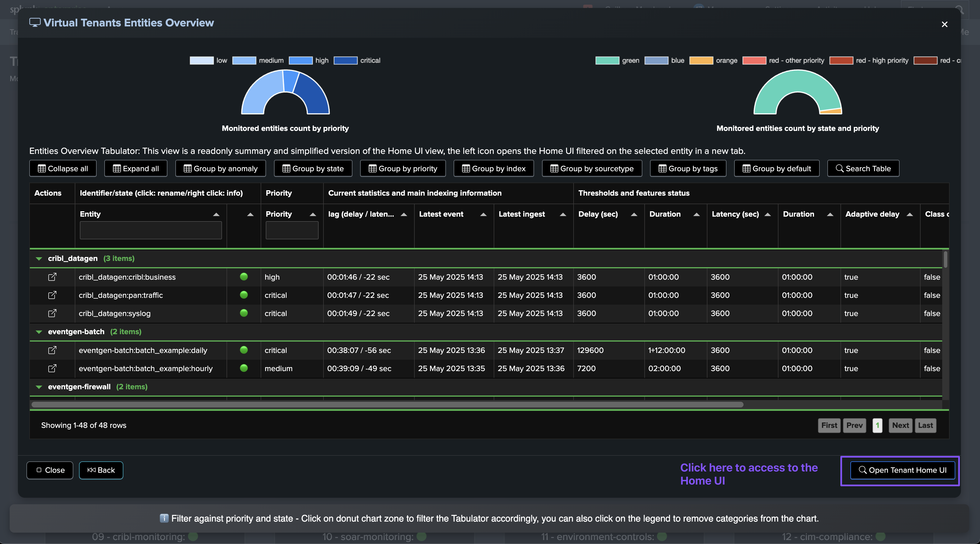This screenshot has width=980, height=544.
Task: Collapse the eventgen-firewall group
Action: tap(39, 387)
